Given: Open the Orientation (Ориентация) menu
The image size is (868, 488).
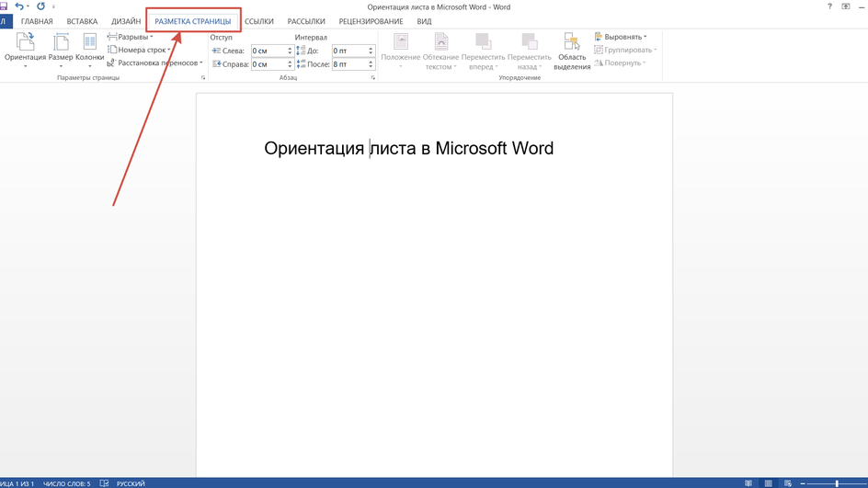Looking at the screenshot, I should point(25,50).
